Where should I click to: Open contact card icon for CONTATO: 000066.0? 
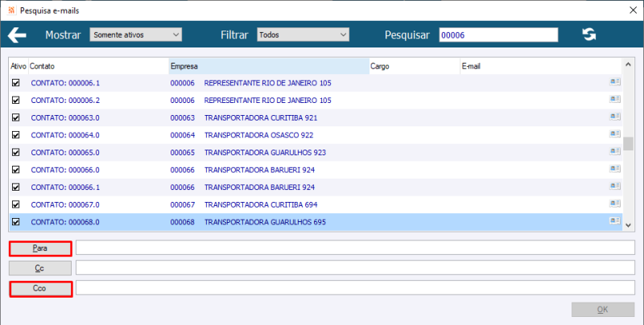[614, 169]
